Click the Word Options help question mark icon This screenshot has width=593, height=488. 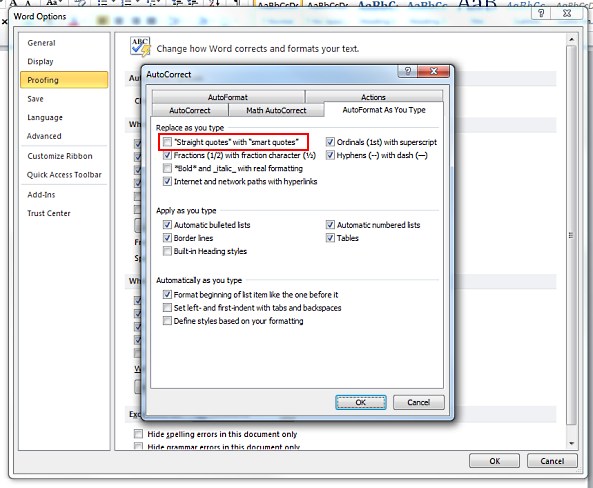pyautogui.click(x=541, y=13)
